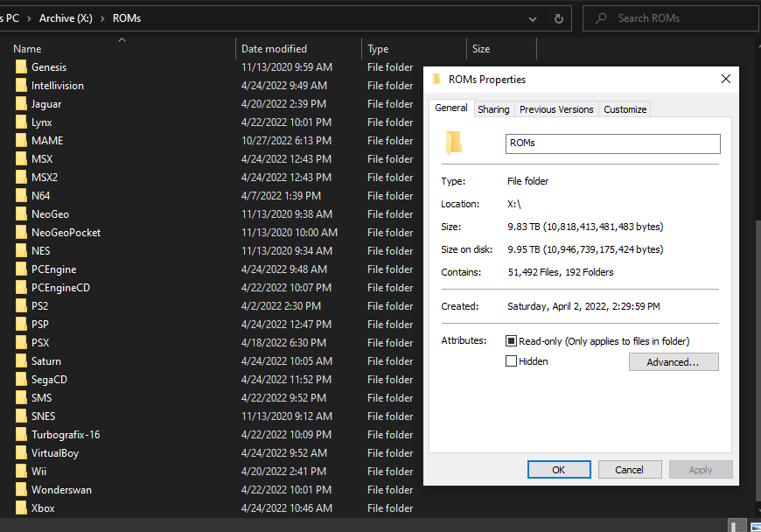The width and height of the screenshot is (761, 532).
Task: Select the PCEngine folder icon
Action: 21,269
